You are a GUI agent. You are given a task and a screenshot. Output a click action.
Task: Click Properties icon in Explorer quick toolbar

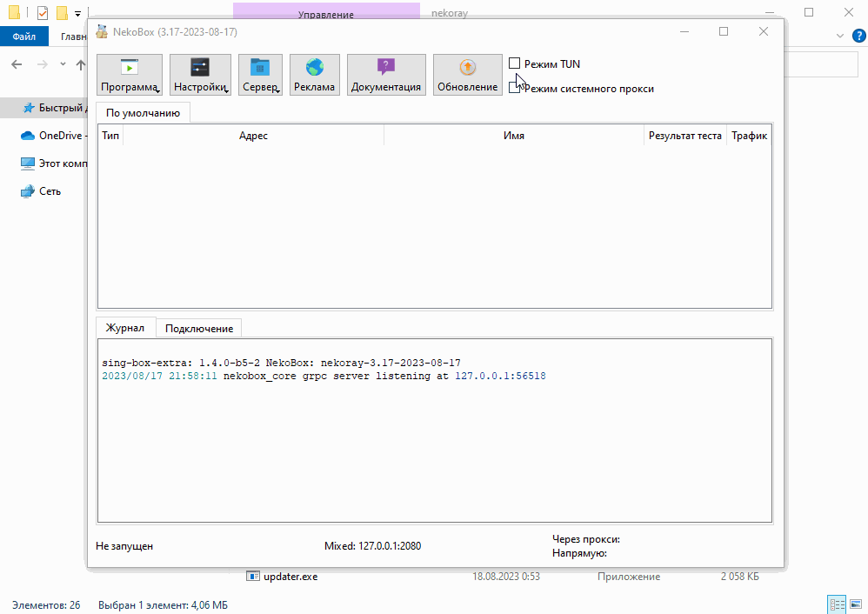tap(43, 12)
